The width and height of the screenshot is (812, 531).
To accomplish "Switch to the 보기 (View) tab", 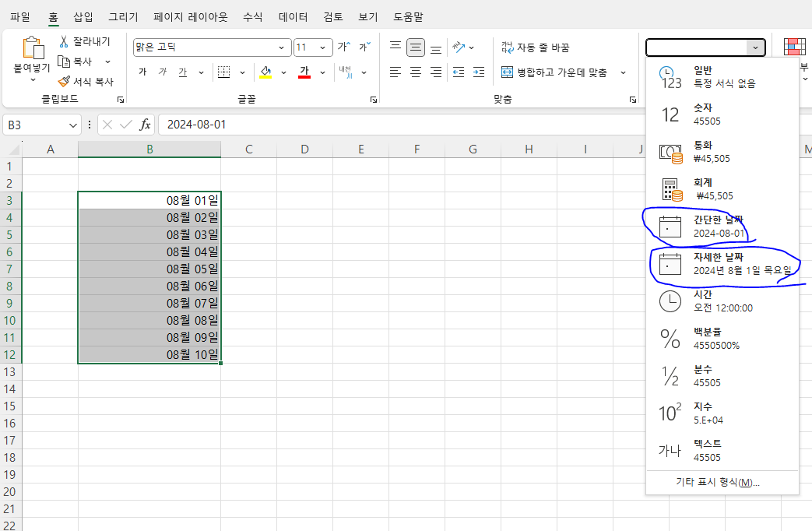I will [x=368, y=17].
